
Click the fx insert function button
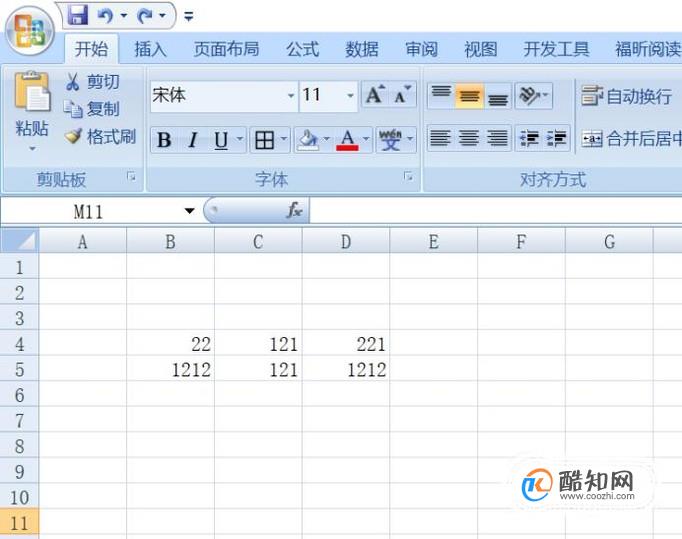294,211
